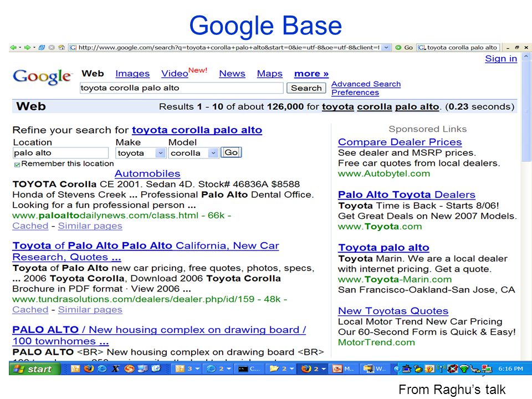532x399 pixels.
Task: Click the green Go button beside address bar
Action: pyautogui.click(x=404, y=48)
